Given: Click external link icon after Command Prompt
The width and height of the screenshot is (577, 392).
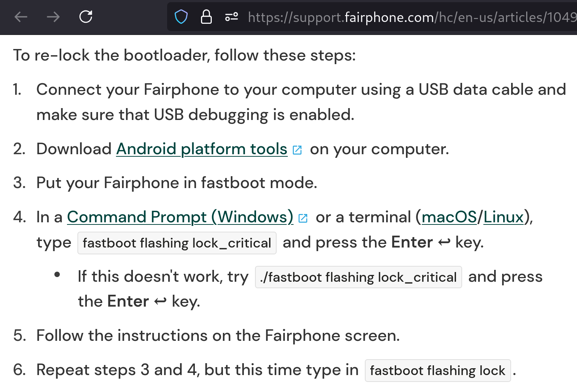Looking at the screenshot, I should pyautogui.click(x=303, y=218).
